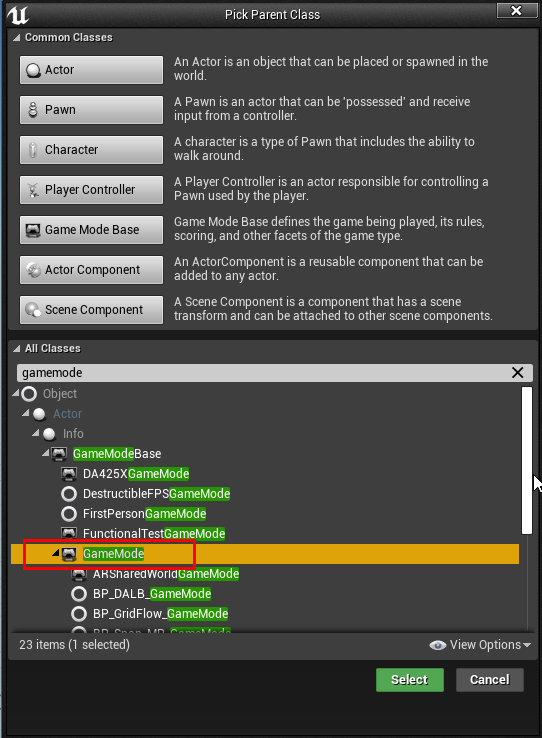Image resolution: width=542 pixels, height=738 pixels.
Task: Clear the gamemode search text
Action: click(x=518, y=373)
